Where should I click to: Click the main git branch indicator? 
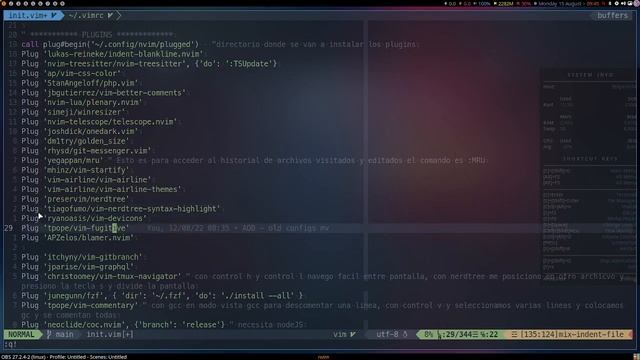pyautogui.click(x=60, y=334)
